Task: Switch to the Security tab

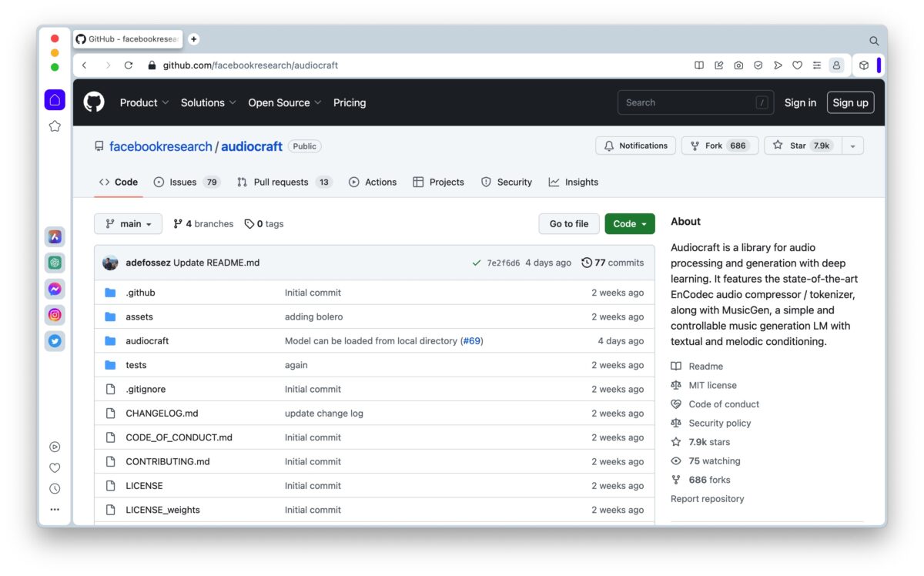Action: click(x=506, y=183)
